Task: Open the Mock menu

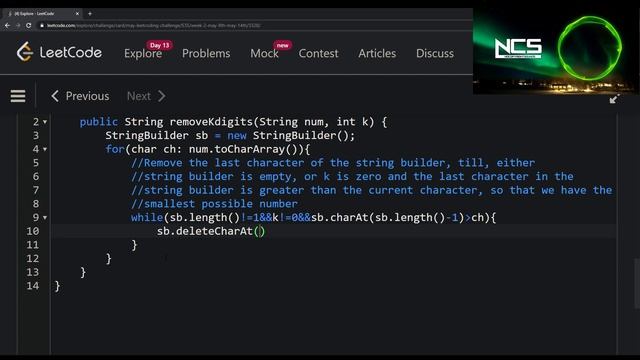Action: tap(264, 53)
